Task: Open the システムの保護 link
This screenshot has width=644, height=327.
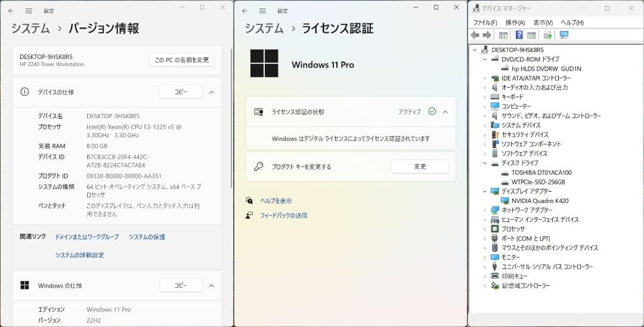Action: pos(147,237)
